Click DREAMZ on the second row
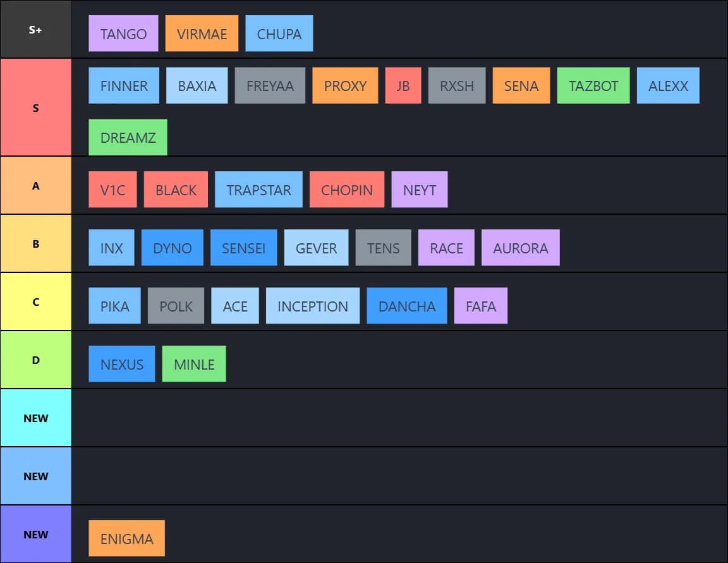The width and height of the screenshot is (728, 563). point(128,136)
